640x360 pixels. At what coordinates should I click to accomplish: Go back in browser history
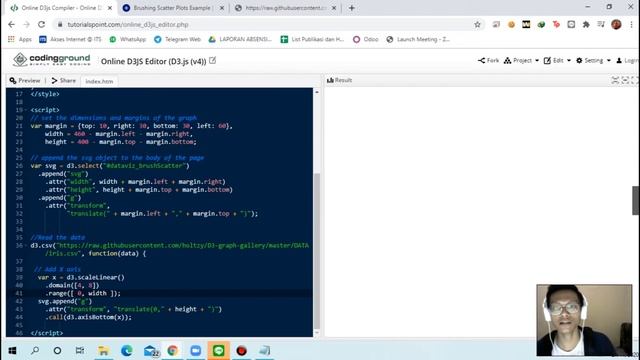[11, 24]
